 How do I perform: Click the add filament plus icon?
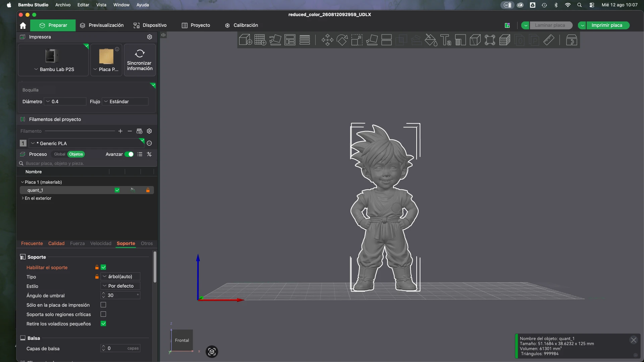pos(120,131)
